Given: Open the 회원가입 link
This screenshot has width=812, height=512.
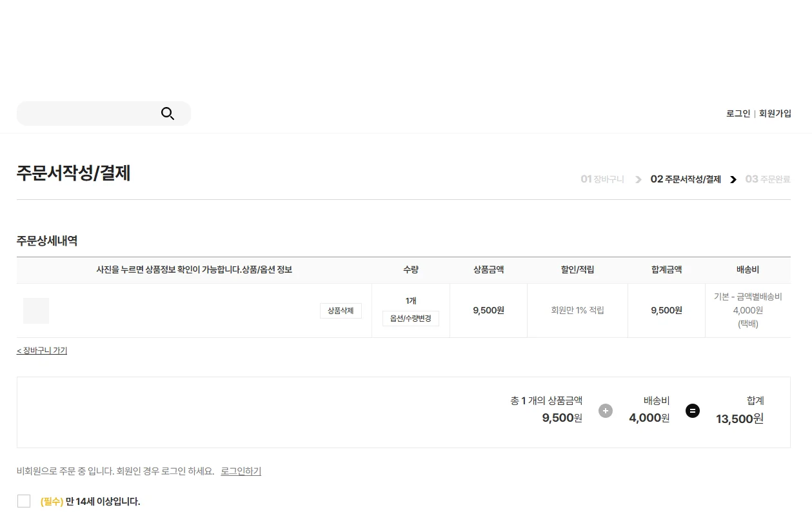Looking at the screenshot, I should coord(775,113).
